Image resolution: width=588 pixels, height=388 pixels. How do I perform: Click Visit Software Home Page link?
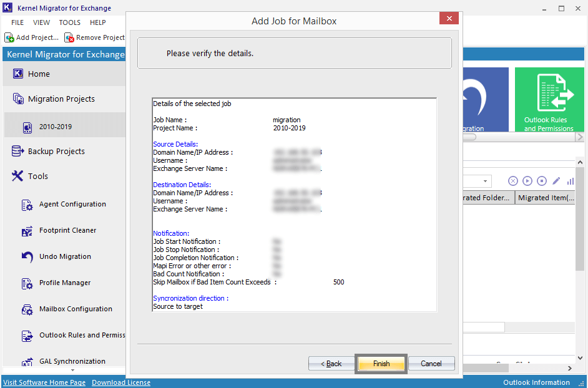click(44, 382)
